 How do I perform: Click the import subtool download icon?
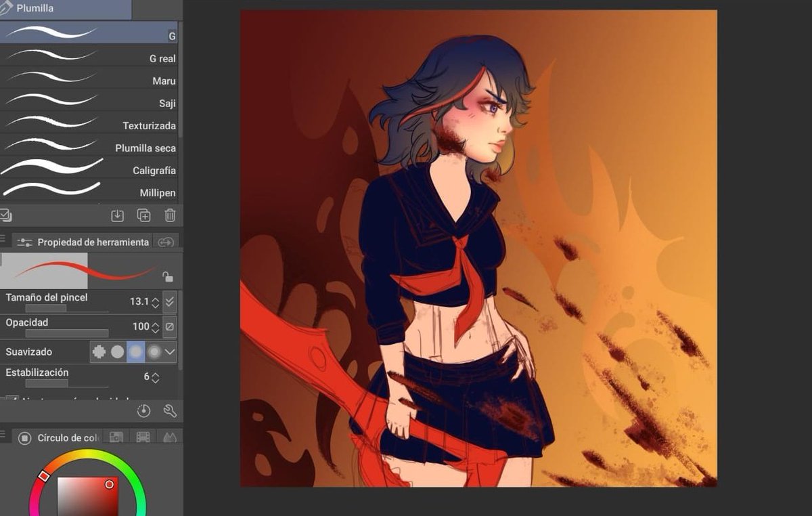coord(118,215)
